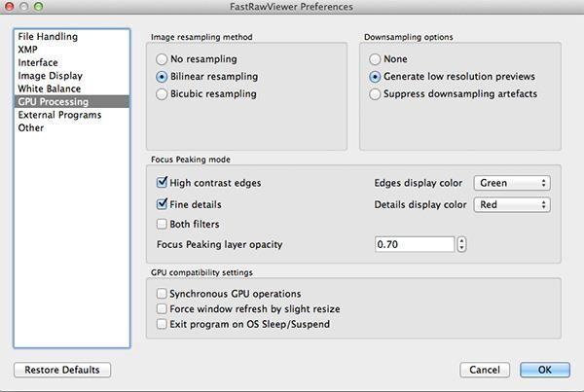This screenshot has height=392, width=584.
Task: Click the green zoom window button
Action: pyautogui.click(x=38, y=6)
